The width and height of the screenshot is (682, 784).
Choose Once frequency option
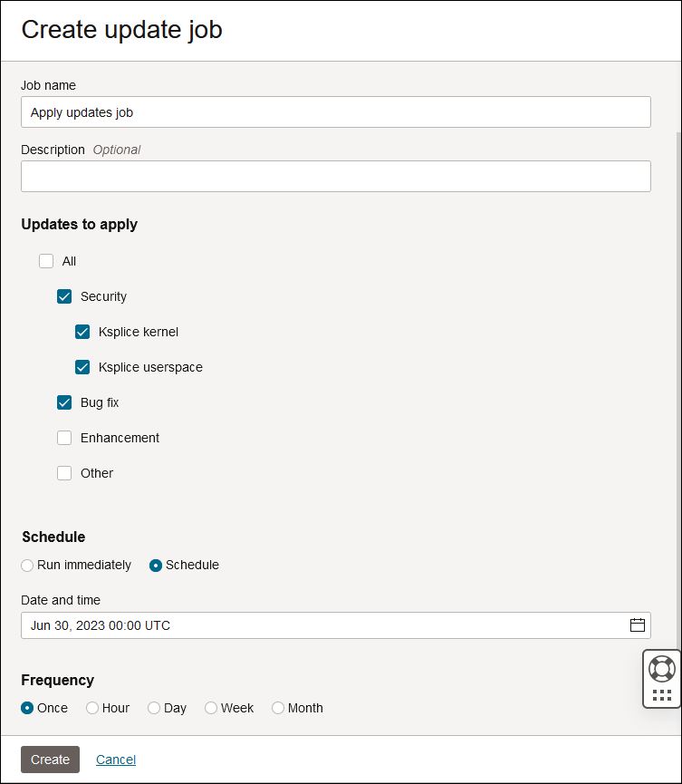pos(28,708)
